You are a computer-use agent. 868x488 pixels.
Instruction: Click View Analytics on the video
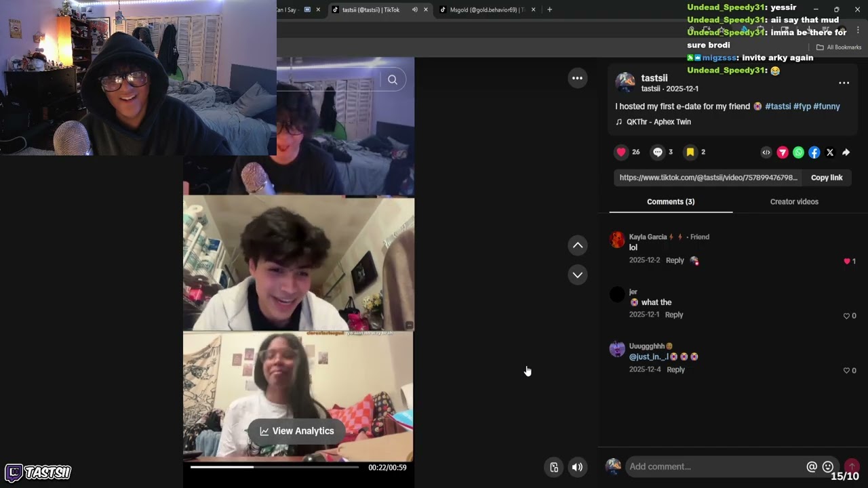(x=296, y=431)
